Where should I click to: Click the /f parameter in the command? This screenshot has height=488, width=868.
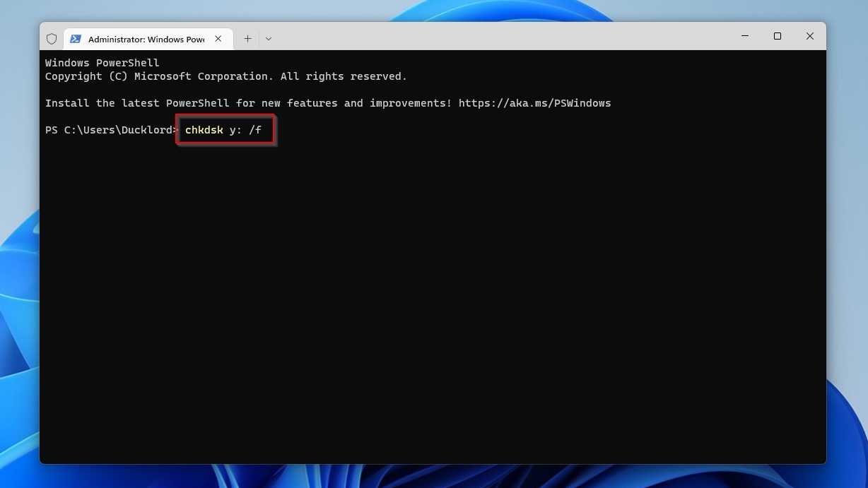255,130
